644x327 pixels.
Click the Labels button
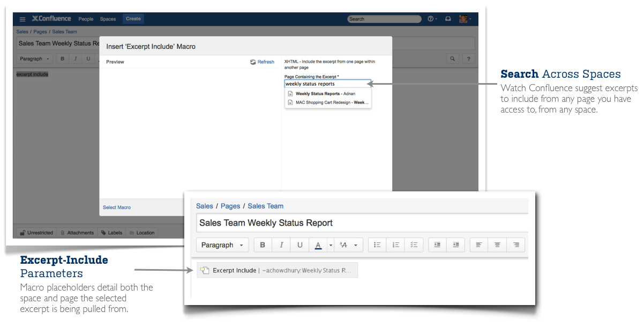tap(111, 233)
